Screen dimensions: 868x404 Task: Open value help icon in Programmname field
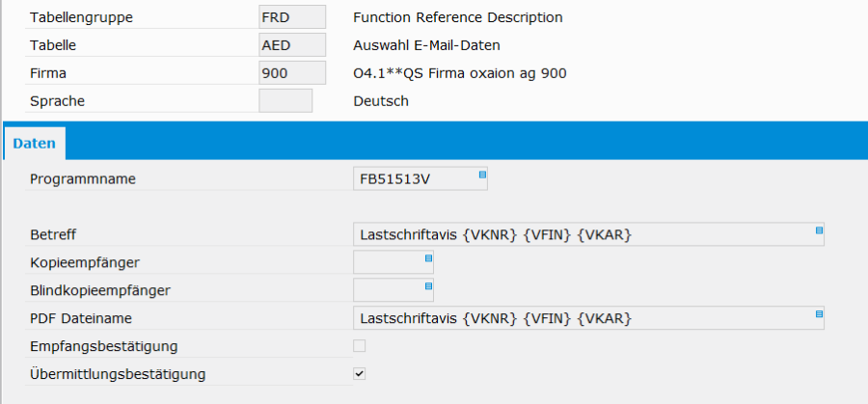click(x=482, y=175)
